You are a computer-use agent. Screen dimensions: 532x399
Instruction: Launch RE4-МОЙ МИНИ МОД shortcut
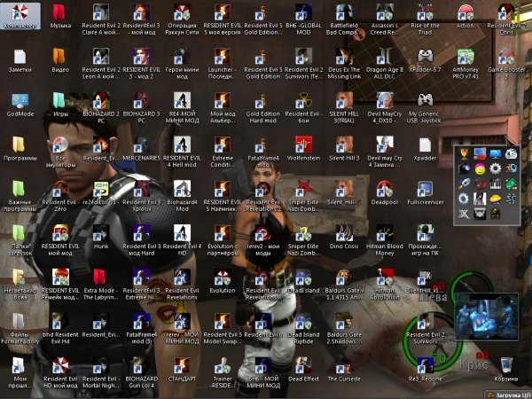(182, 108)
